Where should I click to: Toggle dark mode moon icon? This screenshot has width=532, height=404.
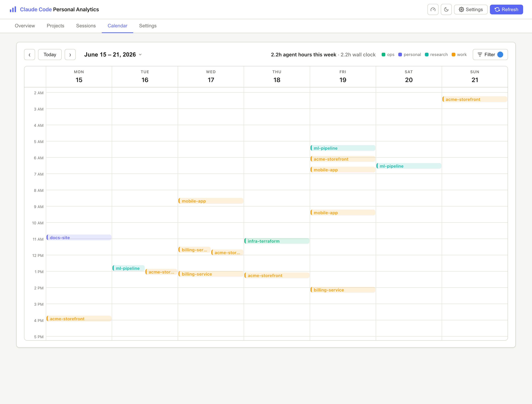click(446, 10)
